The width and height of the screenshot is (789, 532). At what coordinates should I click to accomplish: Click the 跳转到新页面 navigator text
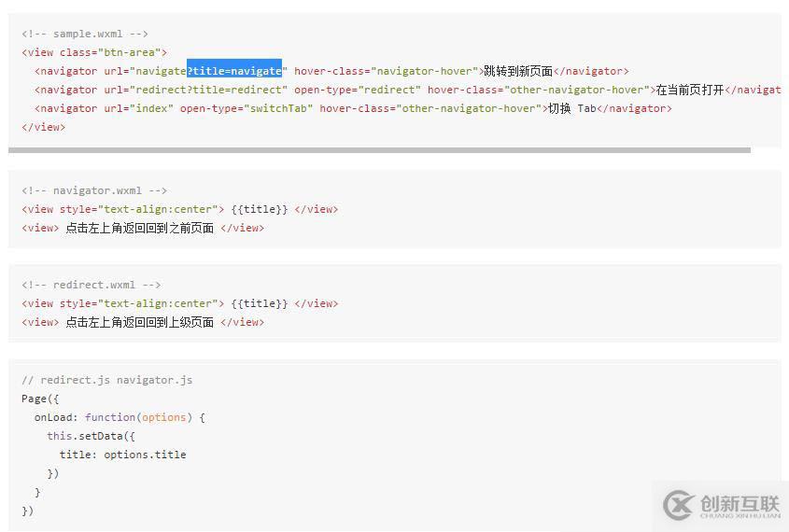tap(518, 71)
